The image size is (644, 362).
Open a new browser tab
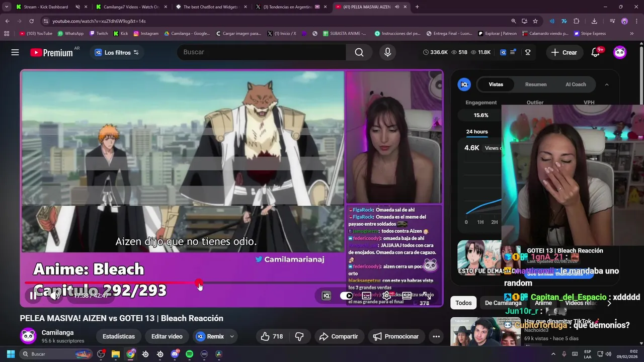pos(417,7)
